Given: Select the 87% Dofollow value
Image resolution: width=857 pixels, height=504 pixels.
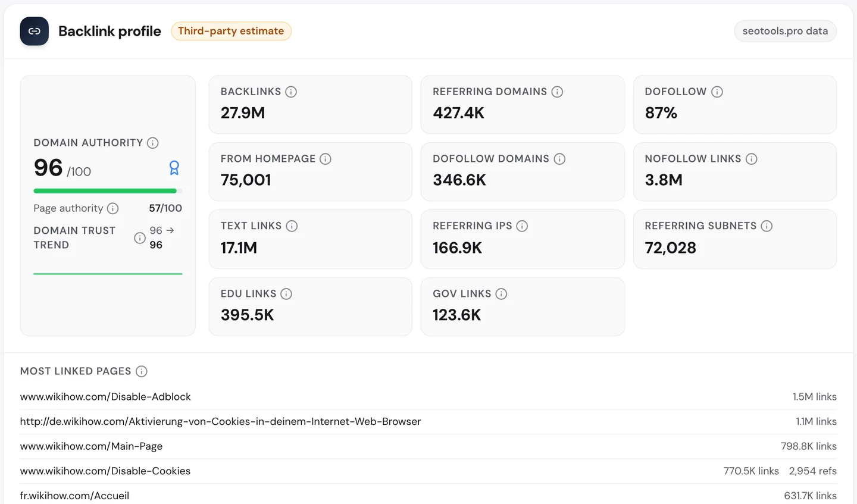Looking at the screenshot, I should tap(661, 113).
